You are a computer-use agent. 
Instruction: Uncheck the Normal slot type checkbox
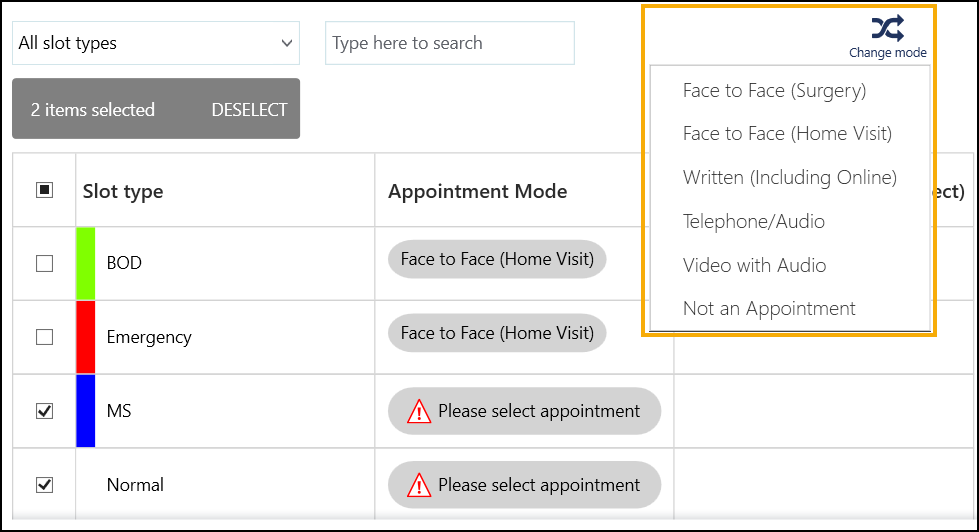[x=44, y=485]
